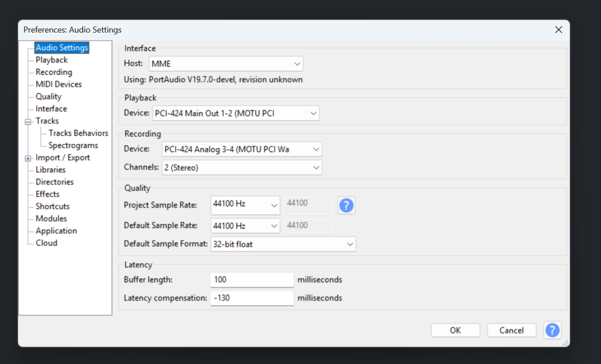Viewport: 601px width, 364px height.
Task: Open the Playback Device dropdown
Action: (235, 113)
